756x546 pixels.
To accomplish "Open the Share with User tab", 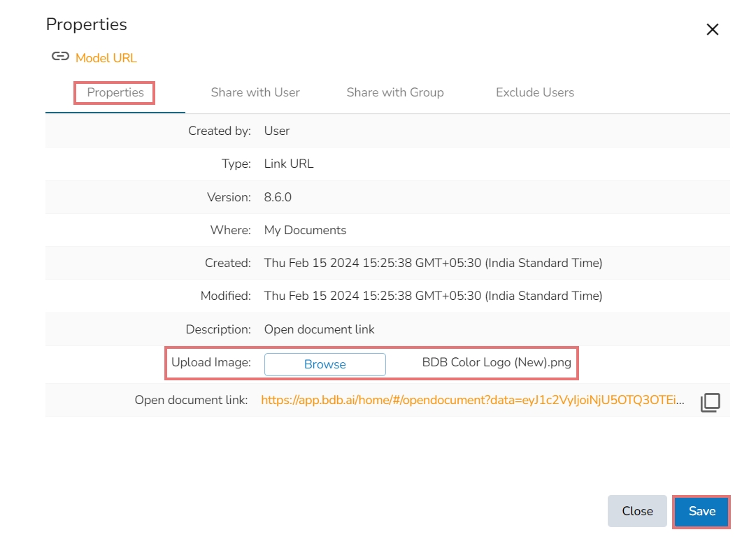I will 255,92.
